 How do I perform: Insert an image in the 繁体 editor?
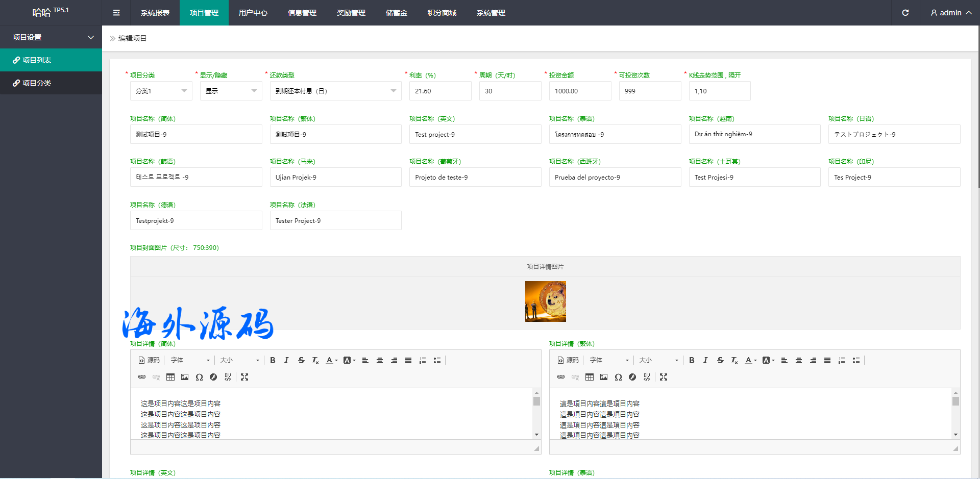(x=604, y=377)
